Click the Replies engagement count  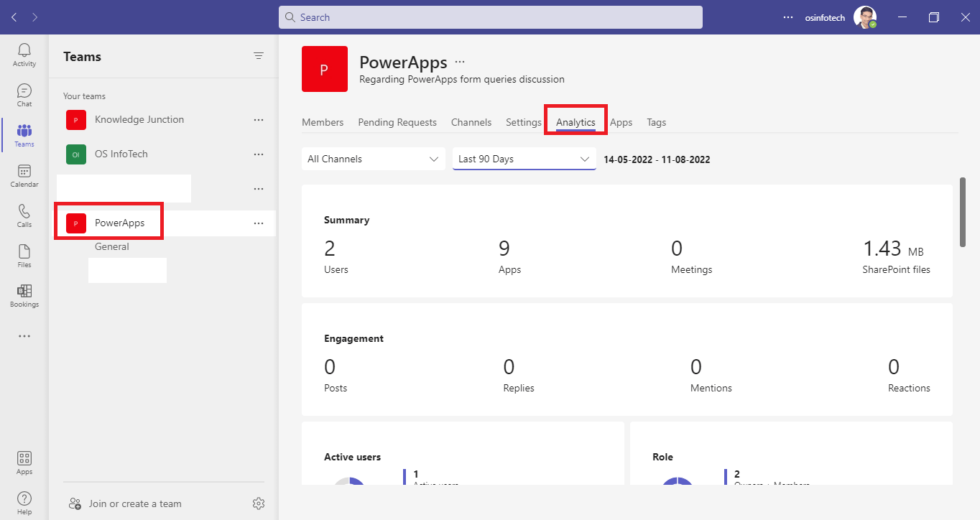[509, 368]
